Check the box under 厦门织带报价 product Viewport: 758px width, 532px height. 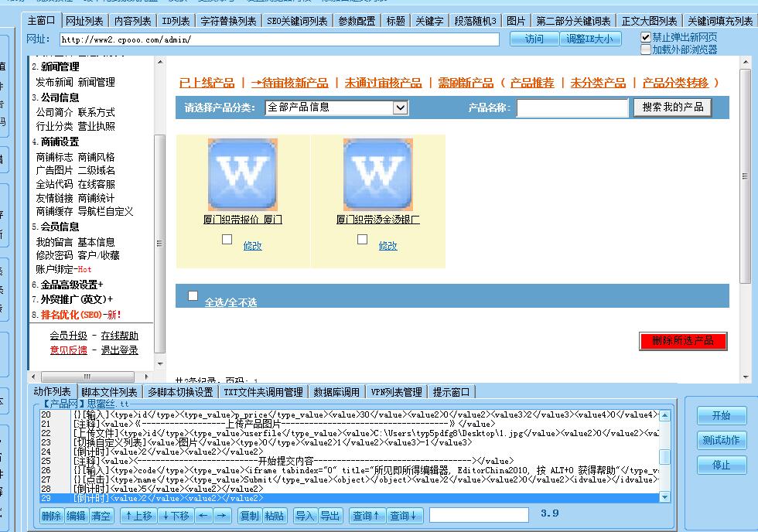point(227,239)
